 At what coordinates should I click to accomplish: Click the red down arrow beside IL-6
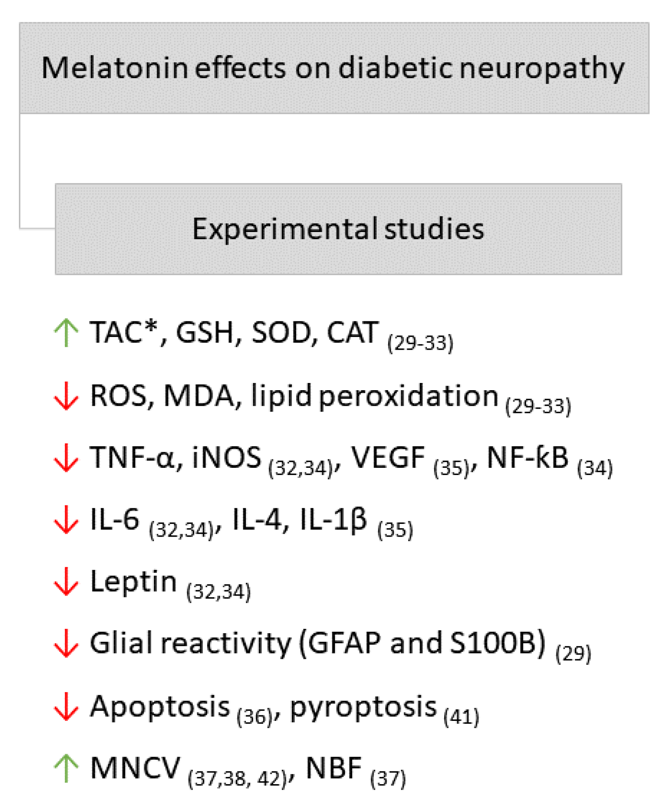coord(66,519)
